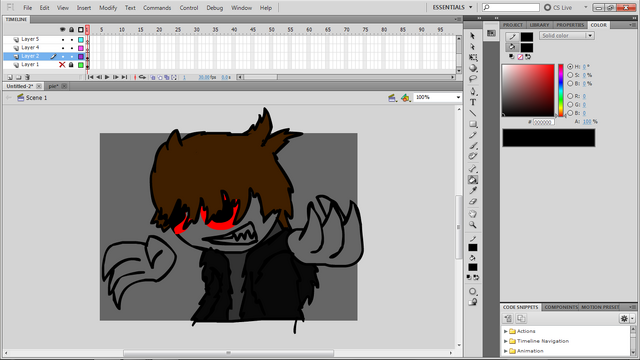Screen dimensions: 640x360
Task: Toggle Layer 2 purple outline box
Action: tap(81, 56)
